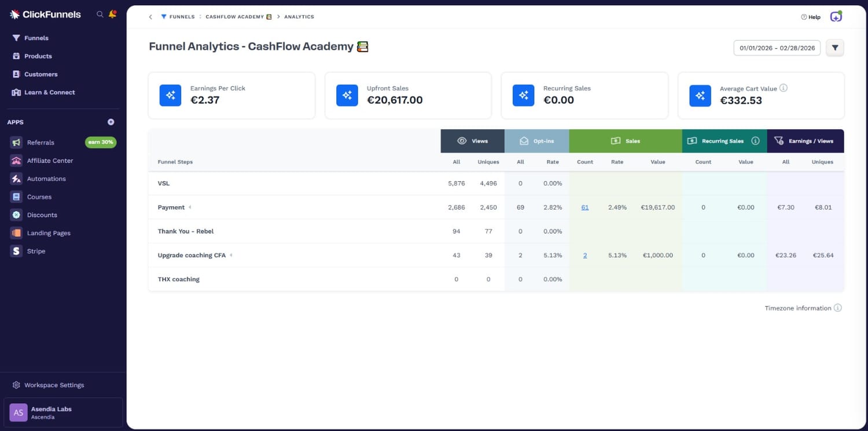Open Learn & Connect
868x431 pixels.
click(49, 92)
